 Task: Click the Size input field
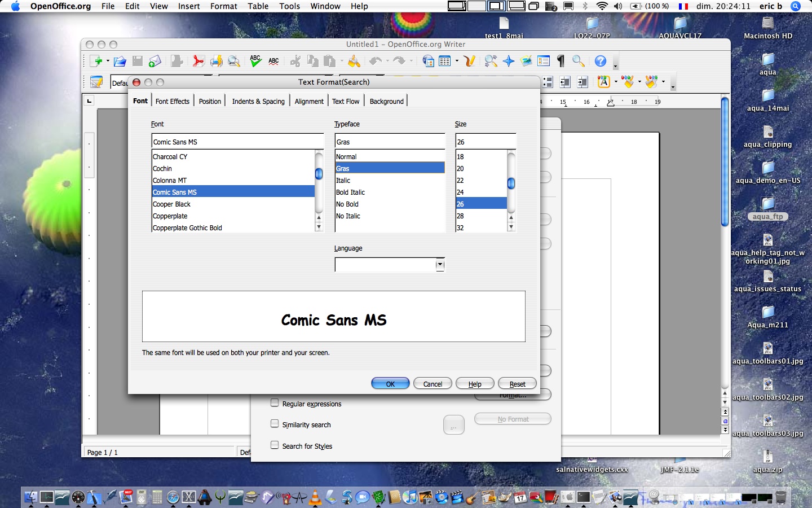(x=486, y=142)
